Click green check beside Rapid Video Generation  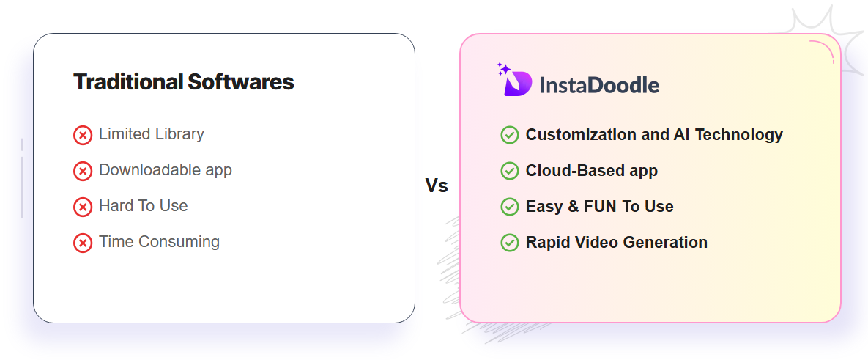pyautogui.click(x=510, y=243)
